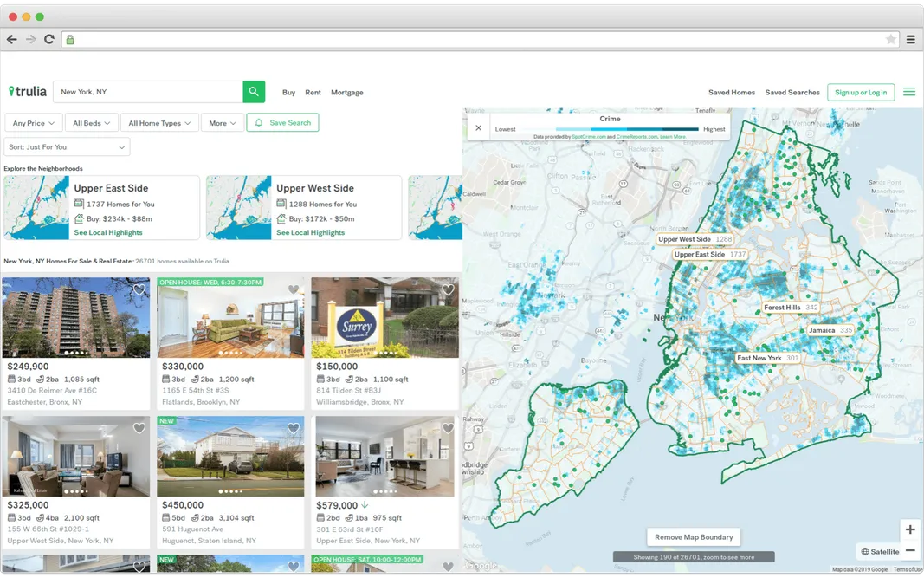924x578 pixels.
Task: Save the $450,000 Staten Island home with heart
Action: pyautogui.click(x=293, y=427)
